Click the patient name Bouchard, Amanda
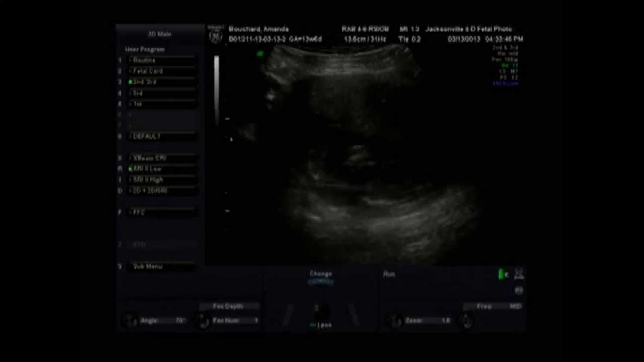The image size is (644, 362). coord(259,29)
